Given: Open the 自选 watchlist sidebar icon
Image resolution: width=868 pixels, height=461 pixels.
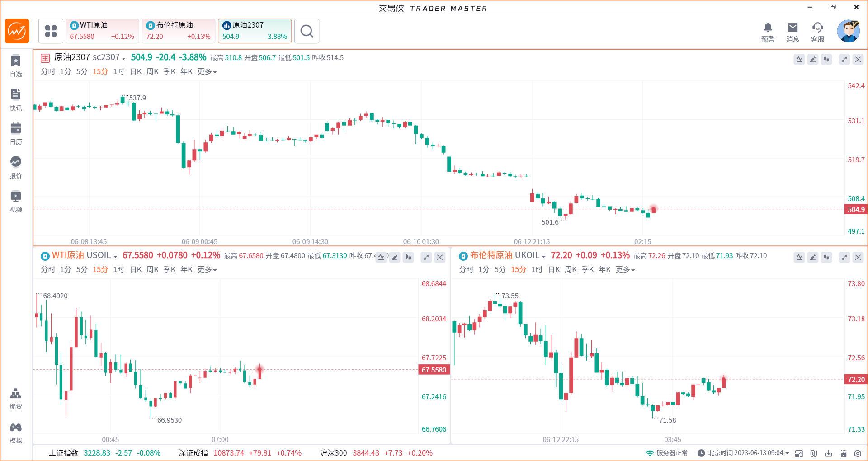Looking at the screenshot, I should coord(16,66).
